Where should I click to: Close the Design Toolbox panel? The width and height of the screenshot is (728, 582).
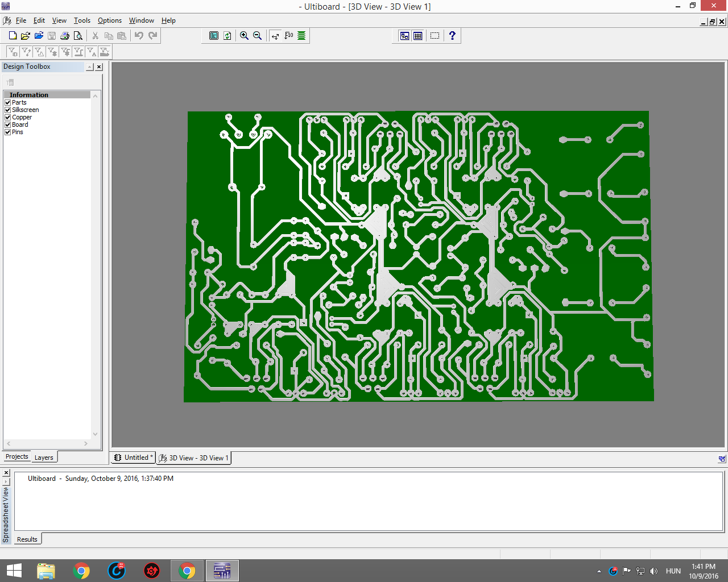pyautogui.click(x=99, y=67)
